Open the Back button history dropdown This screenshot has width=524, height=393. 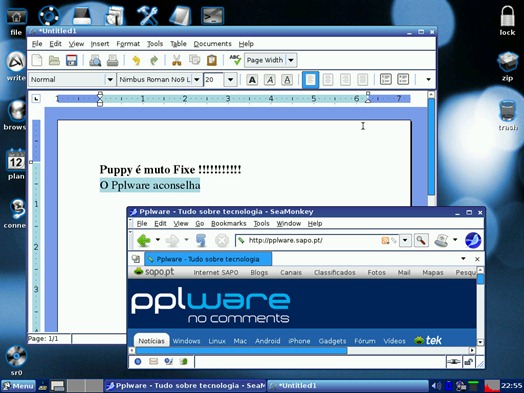(158, 240)
